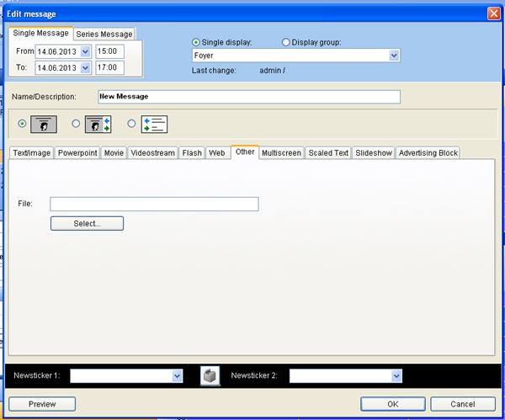Select the first layout radio button

22,124
